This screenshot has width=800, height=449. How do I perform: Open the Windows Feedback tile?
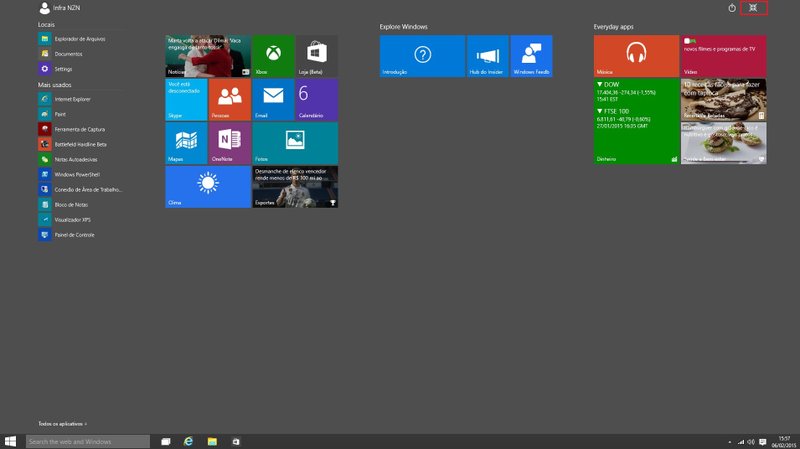click(531, 56)
